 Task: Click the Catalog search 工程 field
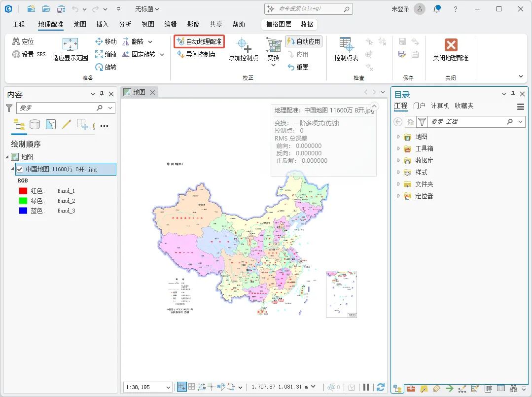point(476,122)
